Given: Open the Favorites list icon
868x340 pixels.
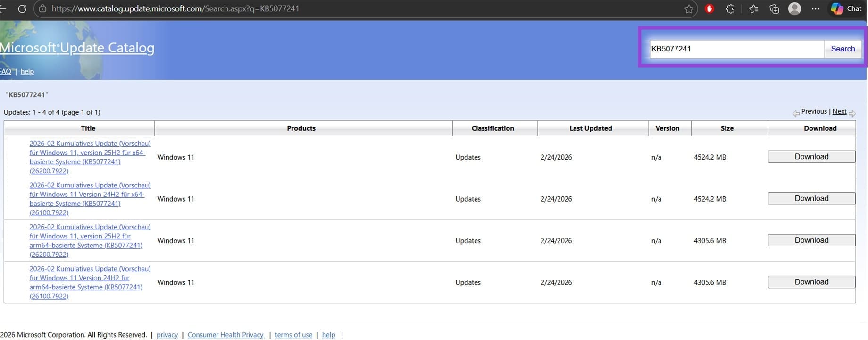Looking at the screenshot, I should click(x=753, y=9).
